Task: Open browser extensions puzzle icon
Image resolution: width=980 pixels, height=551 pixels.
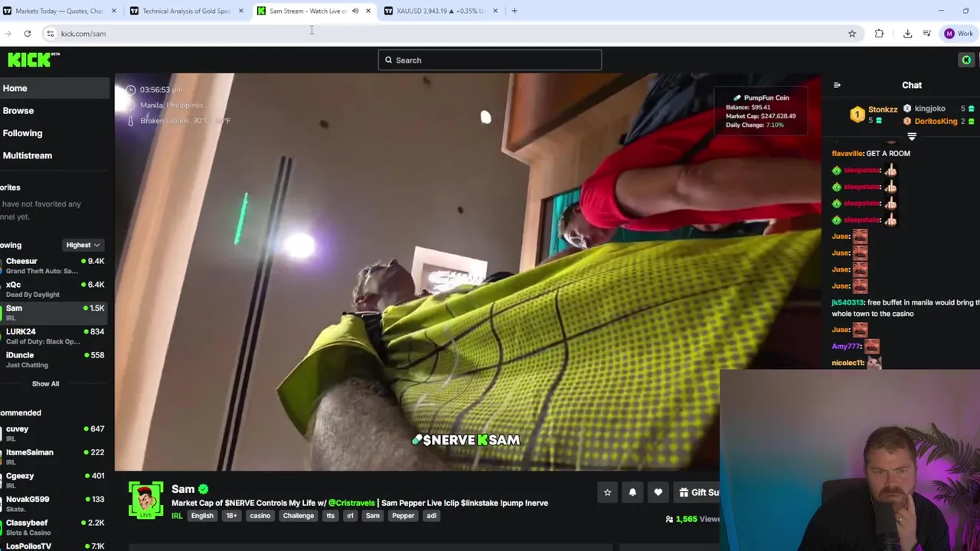Action: click(x=879, y=34)
